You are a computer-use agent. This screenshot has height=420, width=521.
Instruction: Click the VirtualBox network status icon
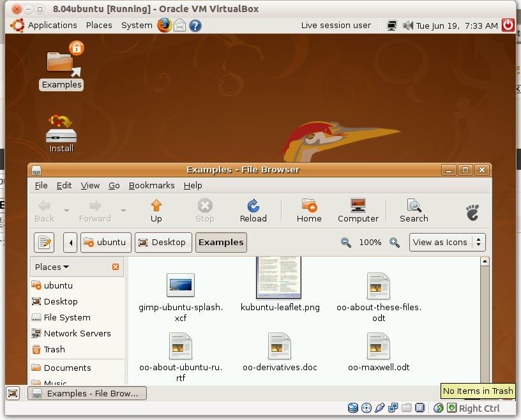393,408
